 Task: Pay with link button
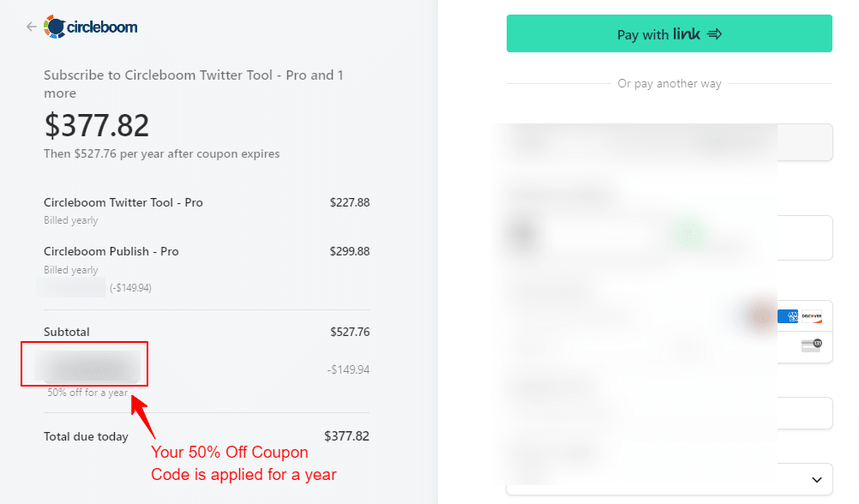(669, 34)
